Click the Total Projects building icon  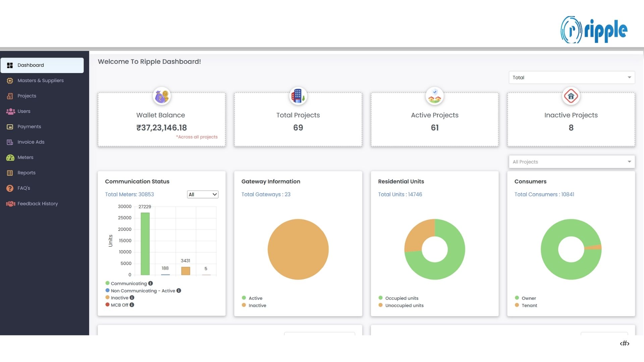298,96
